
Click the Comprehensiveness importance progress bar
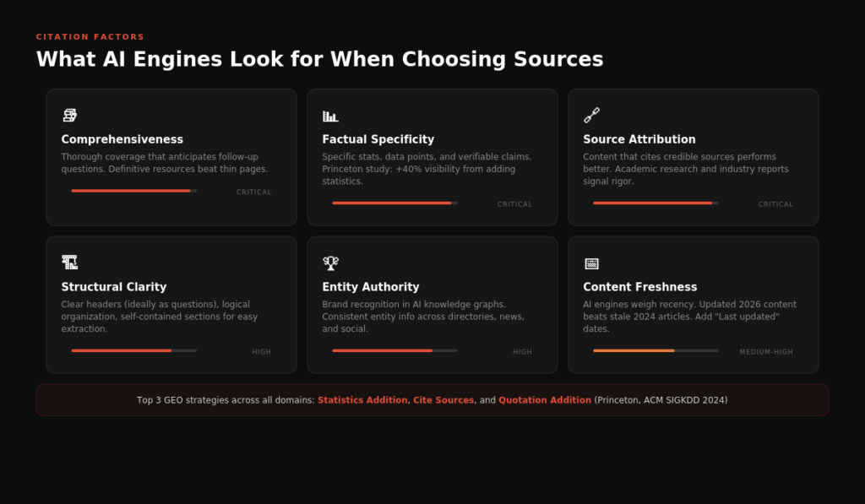133,191
